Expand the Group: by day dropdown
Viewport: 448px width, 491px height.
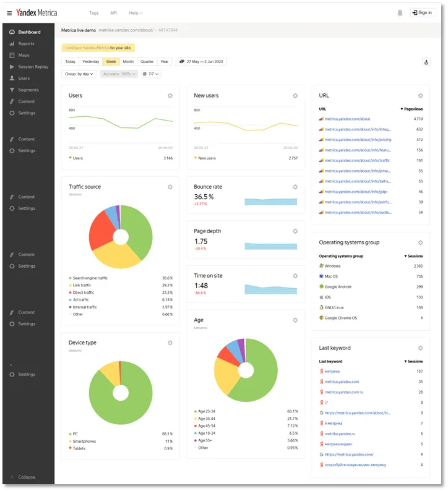coord(79,74)
